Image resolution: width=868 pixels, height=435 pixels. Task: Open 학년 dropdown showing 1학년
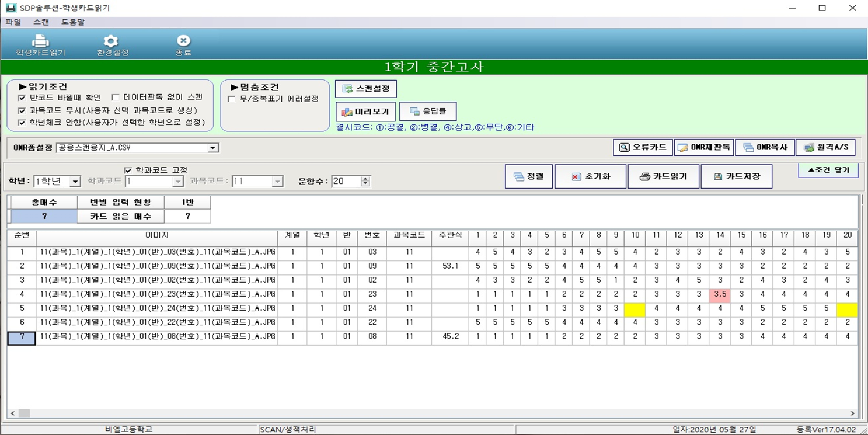click(x=75, y=181)
